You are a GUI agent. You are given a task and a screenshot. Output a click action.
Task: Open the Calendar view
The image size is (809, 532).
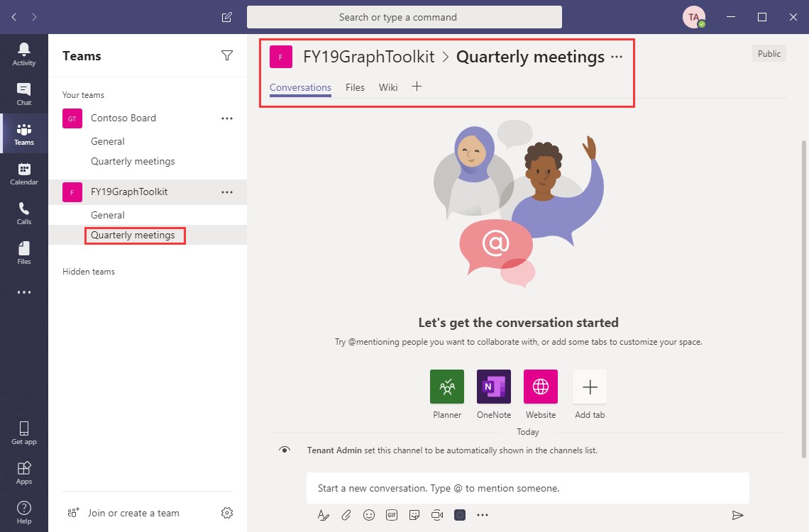23,173
